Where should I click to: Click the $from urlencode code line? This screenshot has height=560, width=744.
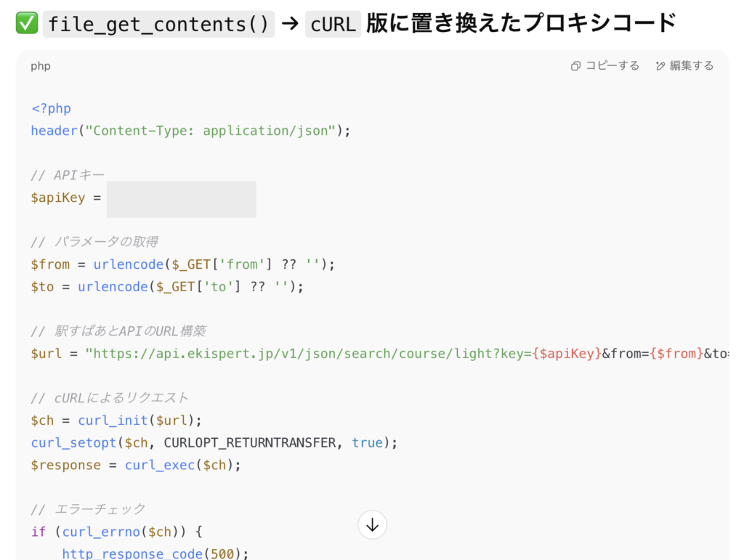[x=183, y=264]
